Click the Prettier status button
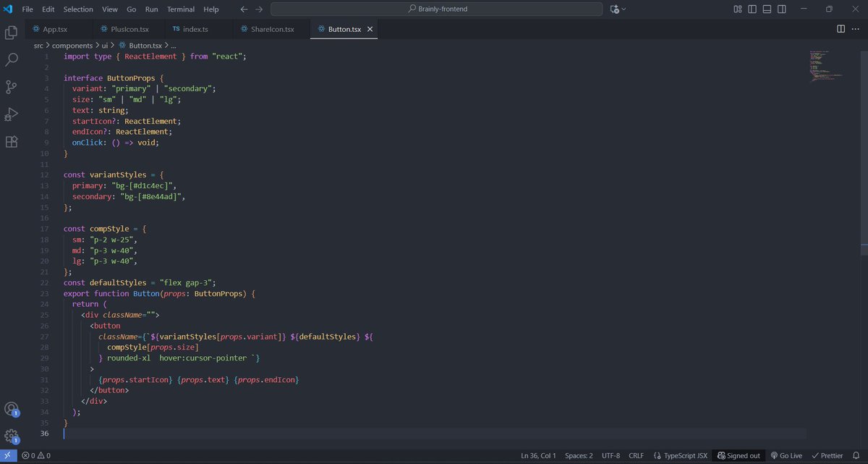 (827, 456)
